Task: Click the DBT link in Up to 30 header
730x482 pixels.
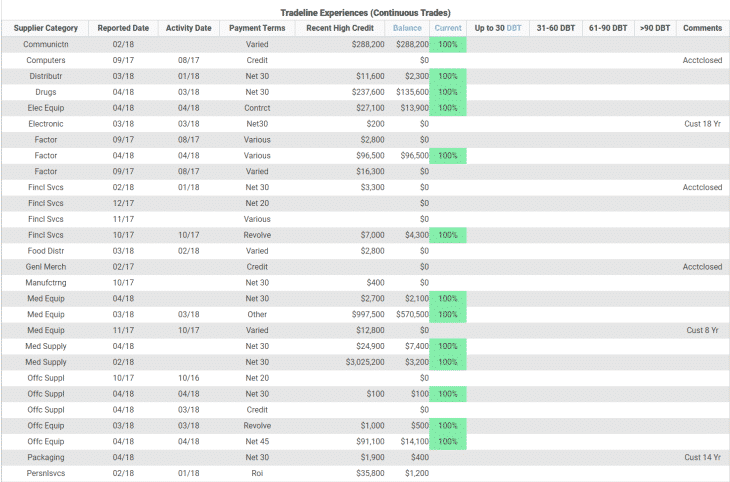Action: 513,28
